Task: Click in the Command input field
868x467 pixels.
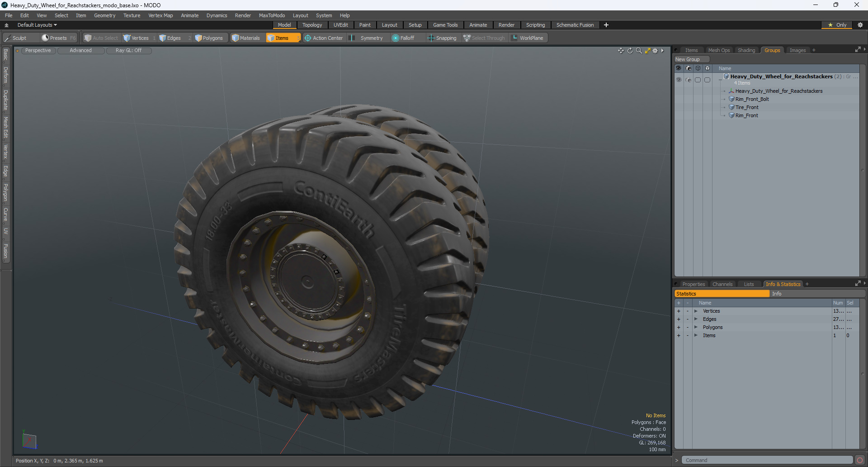Action: point(767,460)
